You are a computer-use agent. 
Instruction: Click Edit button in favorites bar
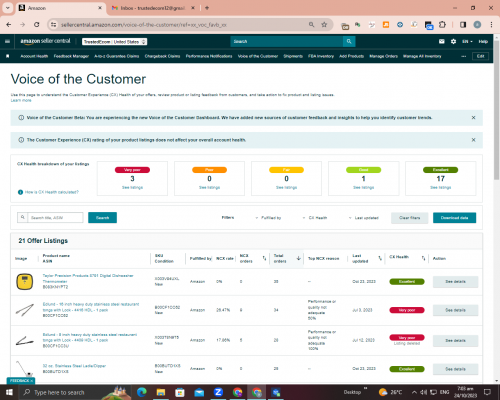tap(480, 56)
